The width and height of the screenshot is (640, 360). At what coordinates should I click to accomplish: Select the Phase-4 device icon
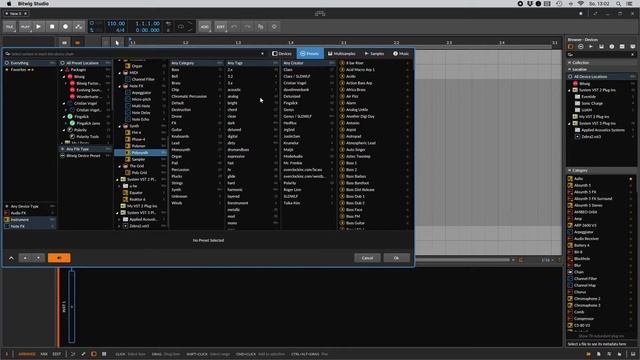(x=128, y=139)
